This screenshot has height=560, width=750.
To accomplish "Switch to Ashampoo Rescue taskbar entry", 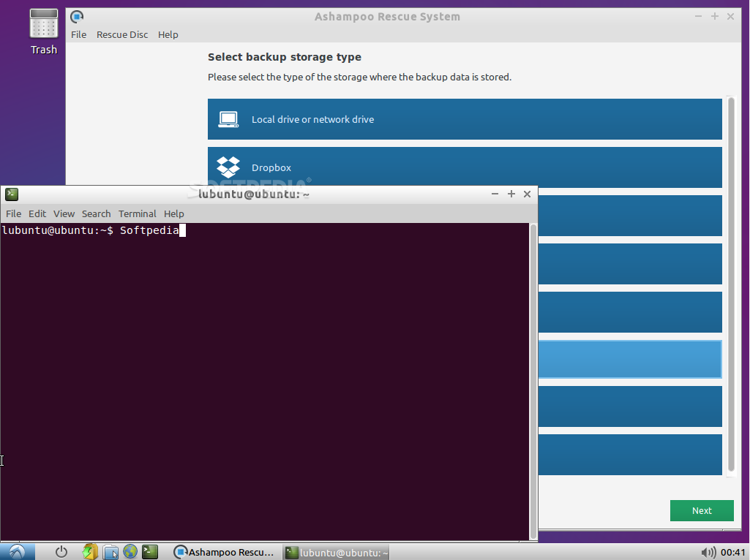I will [x=224, y=552].
